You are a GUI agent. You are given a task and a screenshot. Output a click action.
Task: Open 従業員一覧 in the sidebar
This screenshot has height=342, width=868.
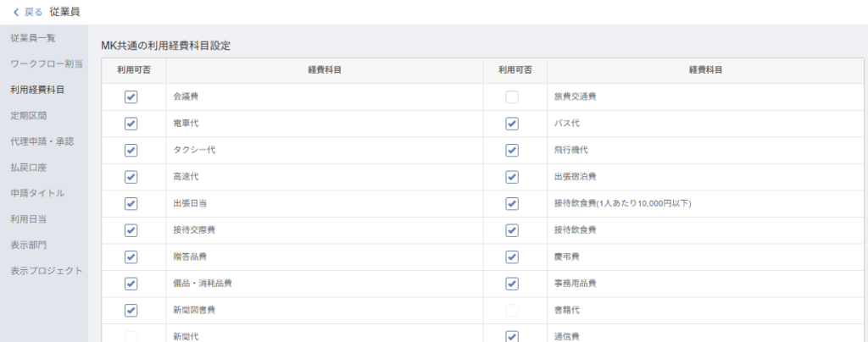pyautogui.click(x=33, y=38)
